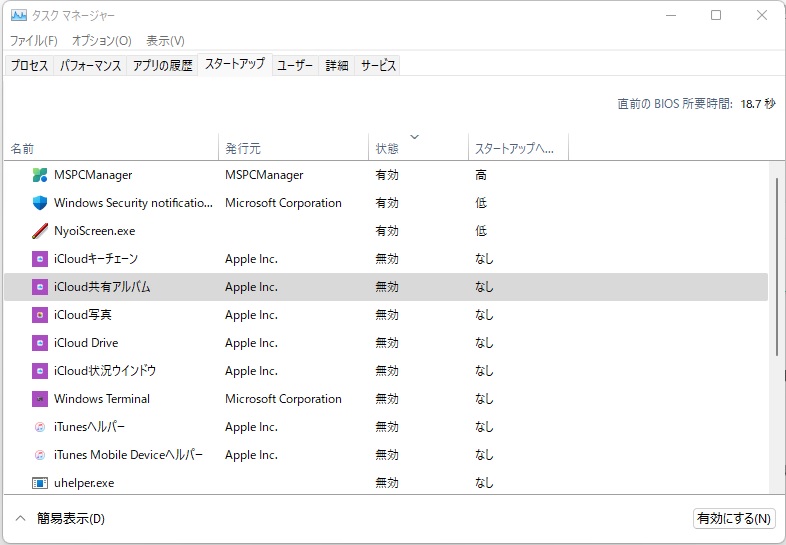Click the vertical scrollbar of startup list
Image resolution: width=786 pixels, height=545 pixels.
click(x=777, y=266)
